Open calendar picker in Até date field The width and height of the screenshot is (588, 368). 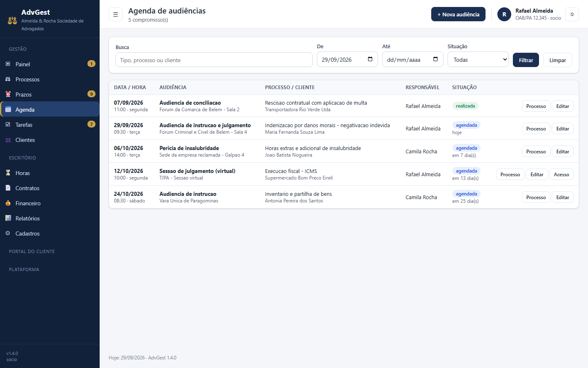click(435, 59)
